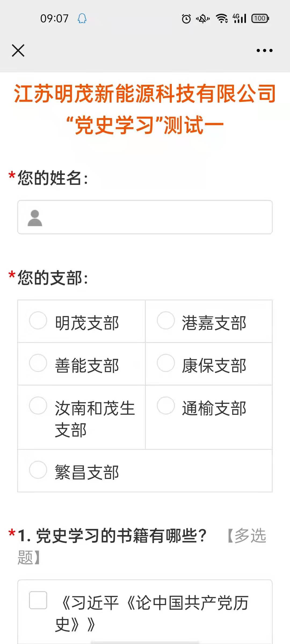Tap the Wi-Fi signal icon
Image resolution: width=290 pixels, height=644 pixels.
tap(222, 19)
